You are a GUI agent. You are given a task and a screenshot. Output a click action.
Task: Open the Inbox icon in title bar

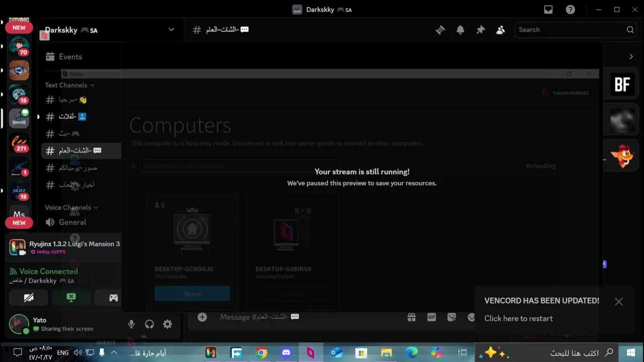(x=548, y=10)
